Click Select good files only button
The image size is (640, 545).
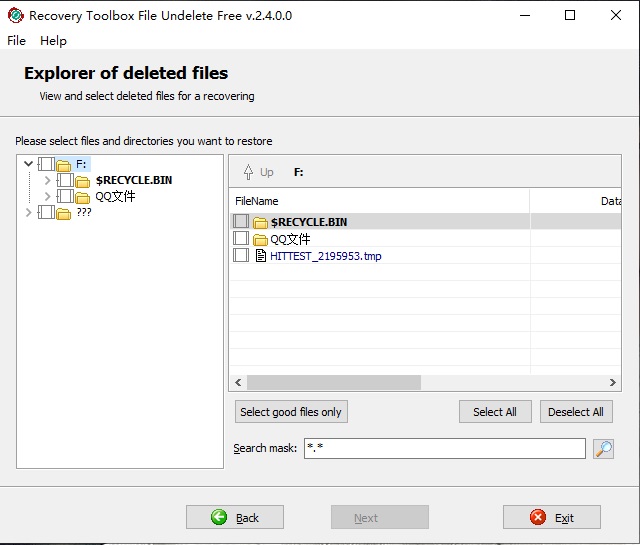coord(291,412)
